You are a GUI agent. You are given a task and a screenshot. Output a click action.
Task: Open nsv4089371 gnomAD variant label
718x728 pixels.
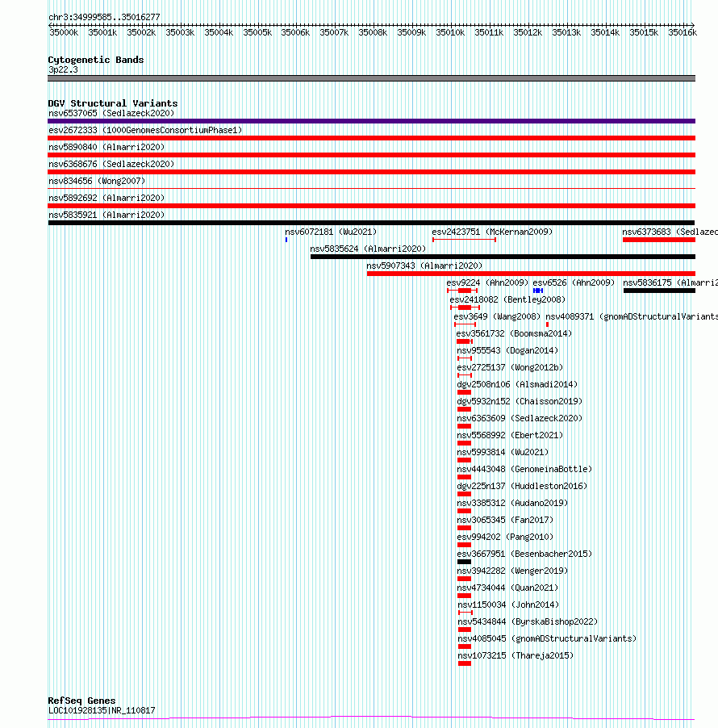coord(632,316)
